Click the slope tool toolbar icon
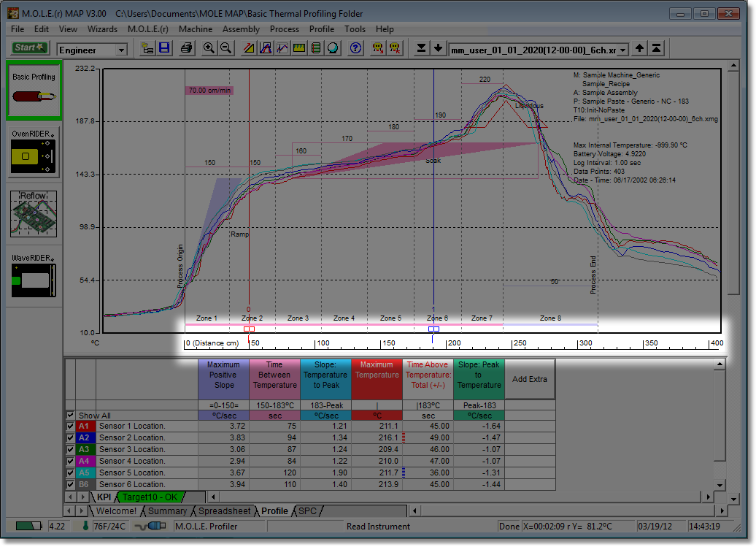The width and height of the screenshot is (756, 547). coord(249,48)
